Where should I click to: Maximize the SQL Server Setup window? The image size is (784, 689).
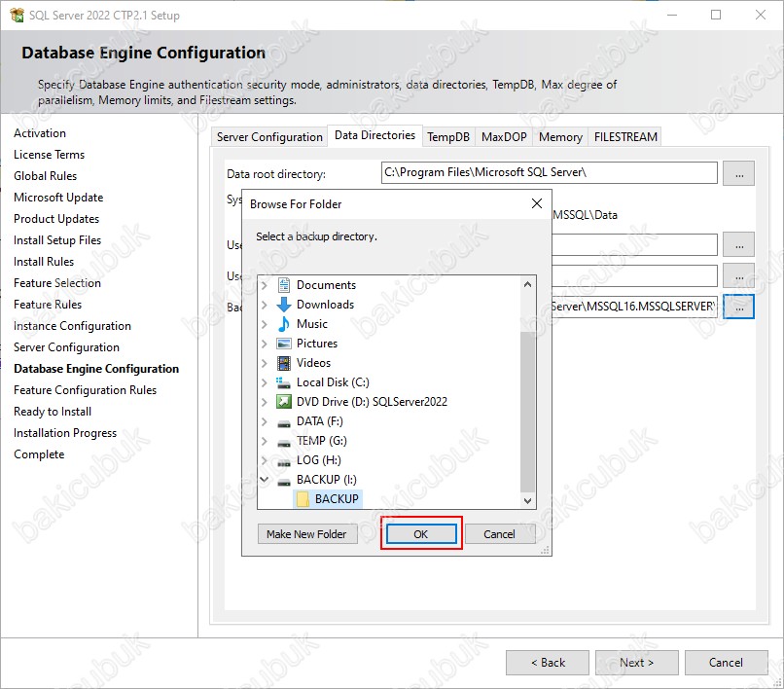click(x=716, y=15)
